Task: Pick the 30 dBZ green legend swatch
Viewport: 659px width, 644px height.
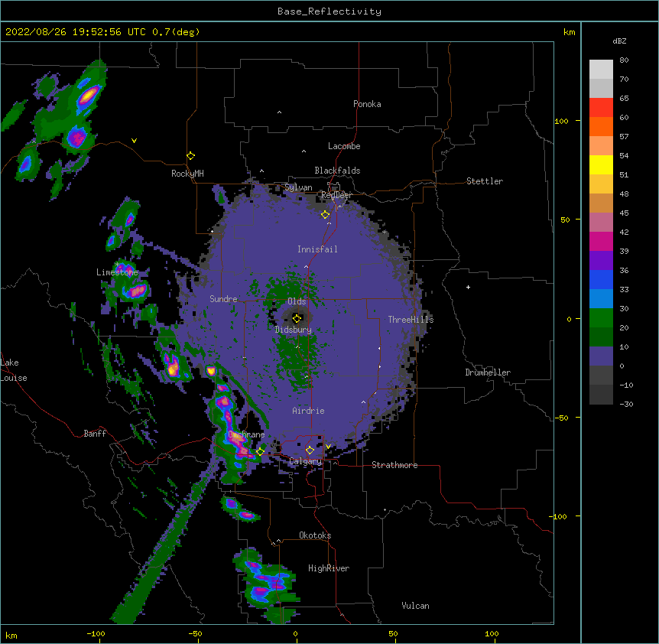Action: pyautogui.click(x=601, y=318)
